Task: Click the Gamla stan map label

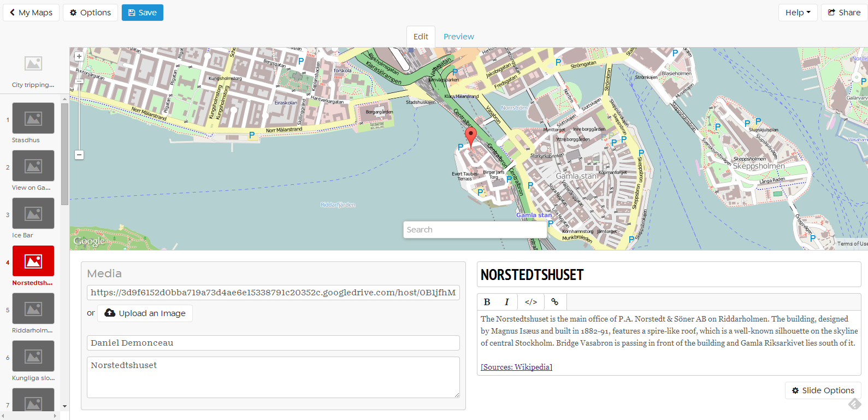Action: pos(577,176)
